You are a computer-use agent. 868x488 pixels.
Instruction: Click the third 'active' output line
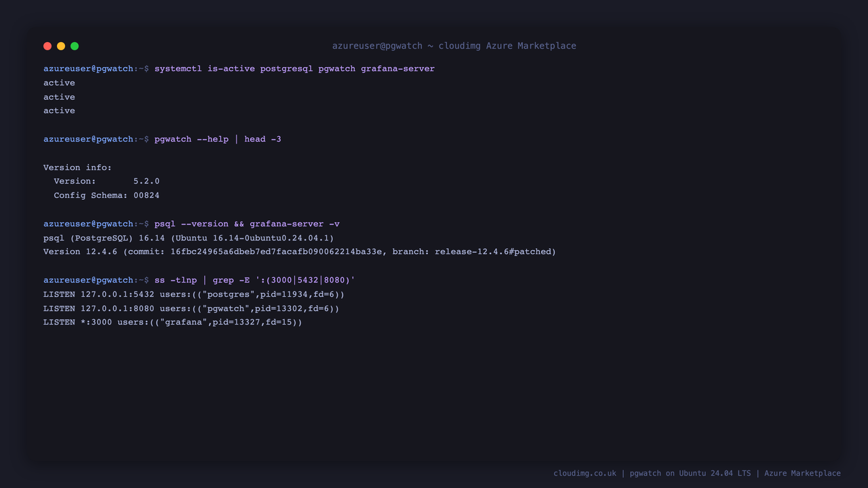(x=59, y=110)
